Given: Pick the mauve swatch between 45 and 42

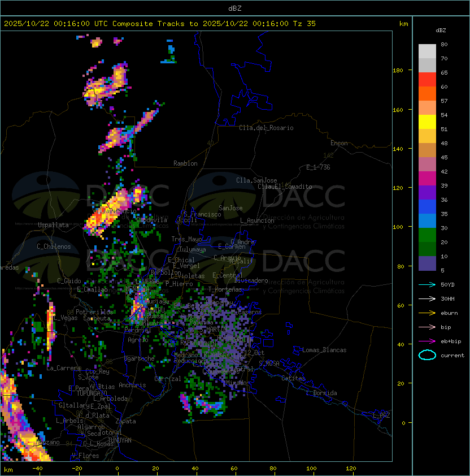Looking at the screenshot, I should [x=427, y=165].
